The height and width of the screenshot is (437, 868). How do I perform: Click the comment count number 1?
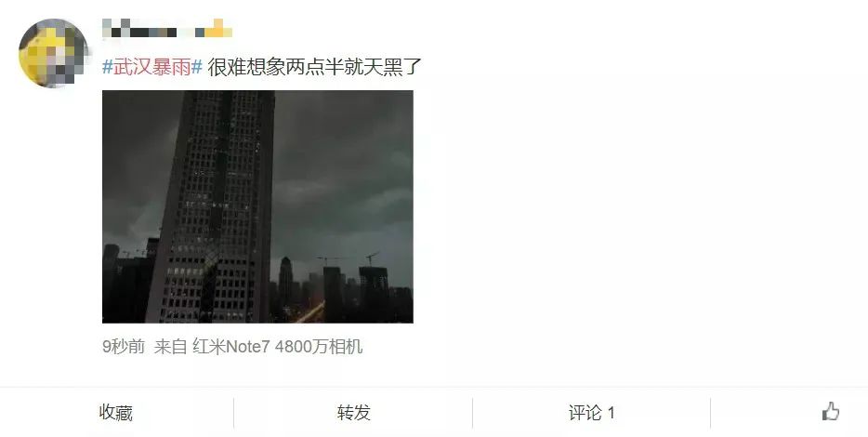click(612, 413)
